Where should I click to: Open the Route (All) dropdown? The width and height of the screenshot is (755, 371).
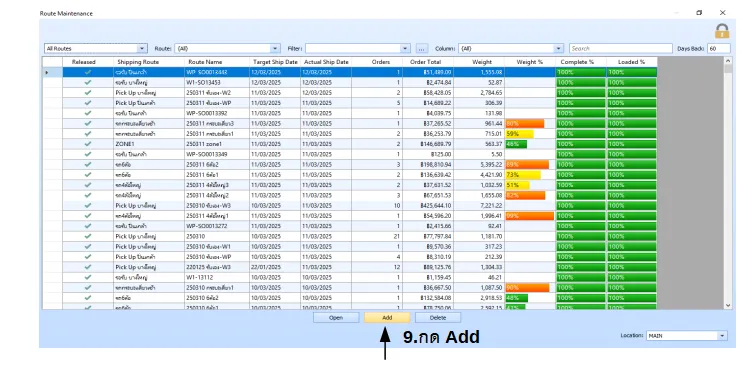tap(275, 49)
